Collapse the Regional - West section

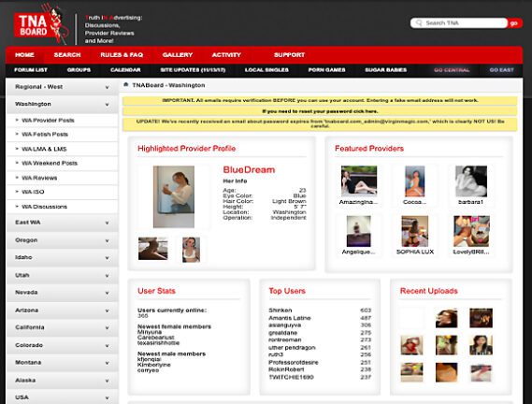[62, 87]
